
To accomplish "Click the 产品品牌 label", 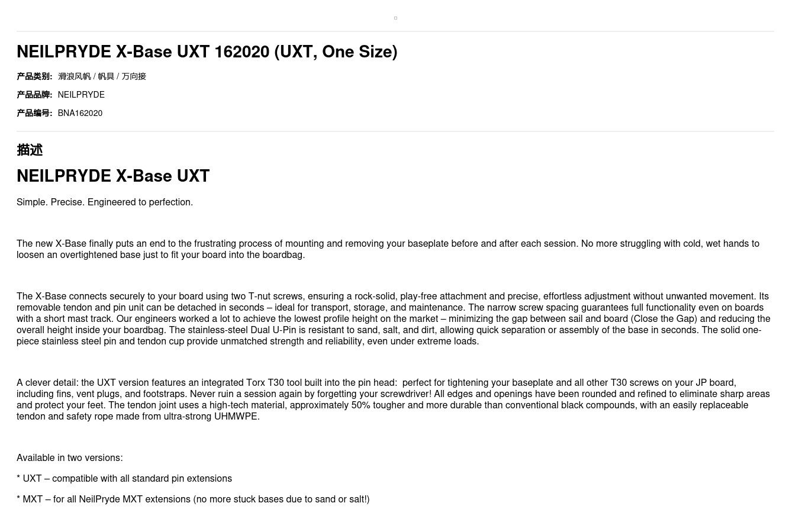I will pyautogui.click(x=34, y=95).
